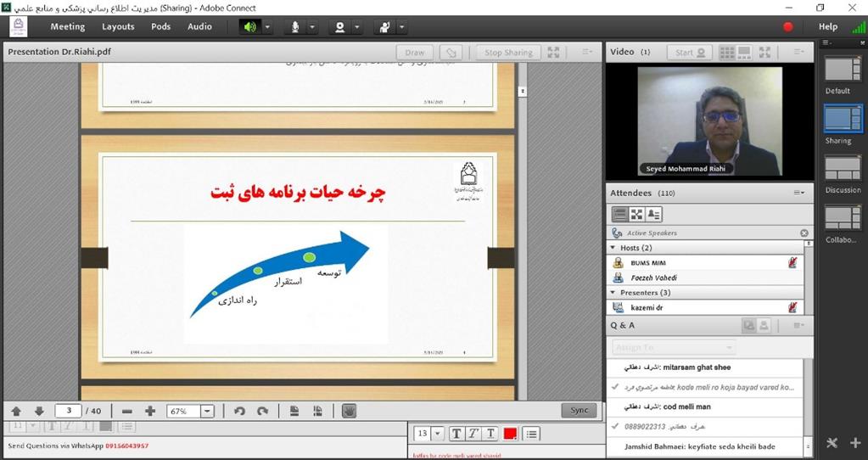Toggle bullet list in notes pod
Screen dimensions: 868x460
pos(531,434)
